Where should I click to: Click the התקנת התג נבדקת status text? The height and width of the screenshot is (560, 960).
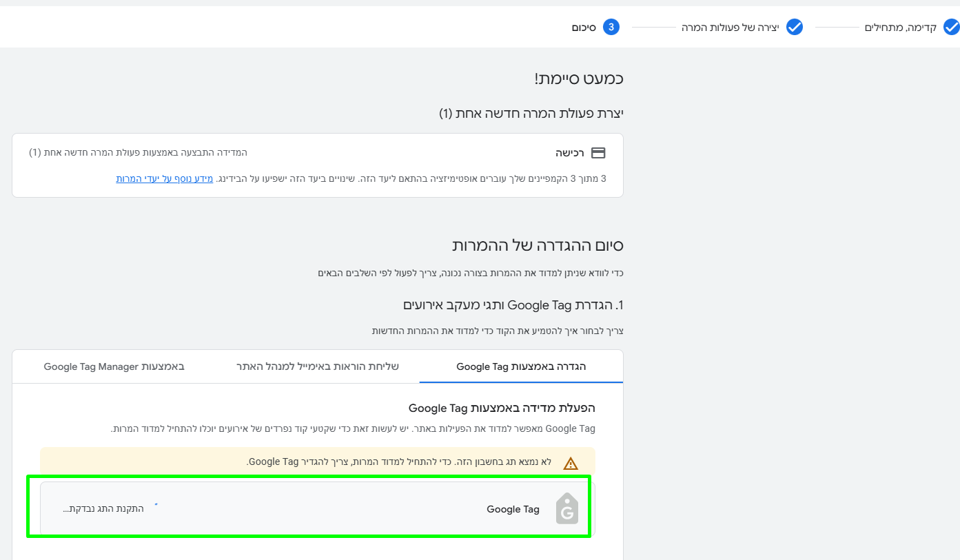tap(103, 509)
